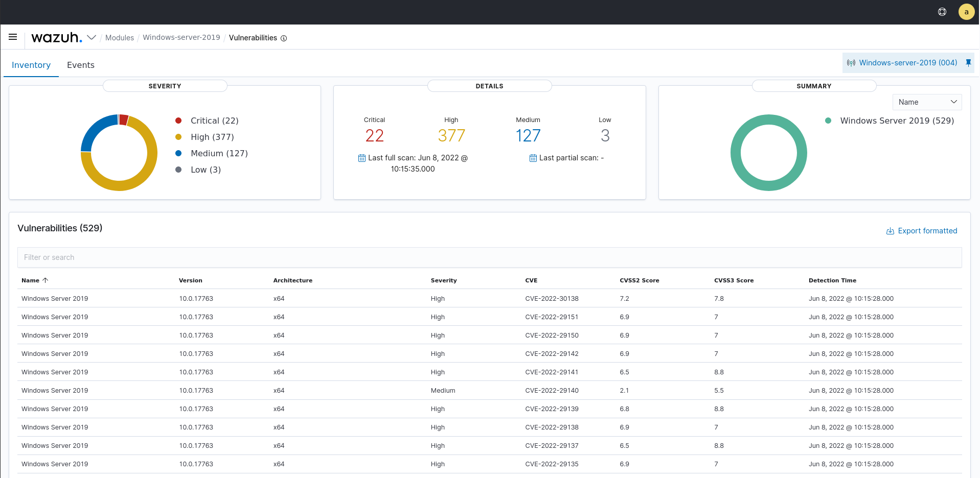Navigate to Modules via the breadcrumb link
The width and height of the screenshot is (980, 478).
120,37
